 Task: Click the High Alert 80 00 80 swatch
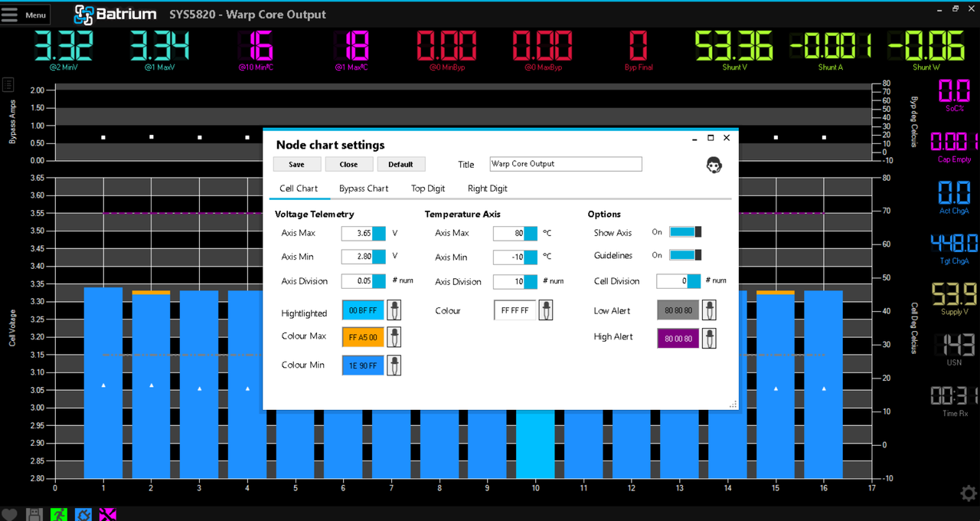click(678, 339)
